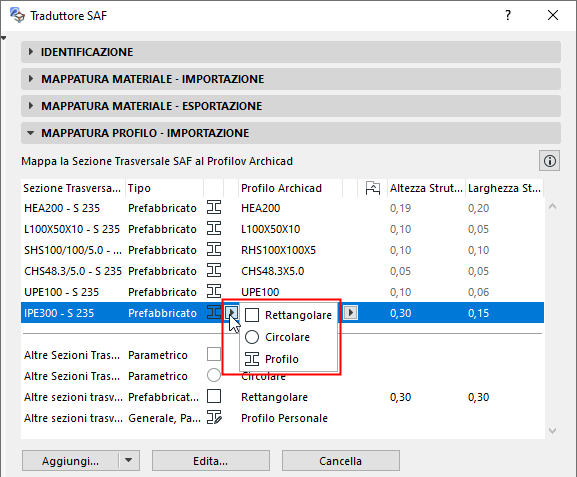The height and width of the screenshot is (477, 577).
Task: Click the 0,30 height value in IPE300 row
Action: pyautogui.click(x=400, y=313)
